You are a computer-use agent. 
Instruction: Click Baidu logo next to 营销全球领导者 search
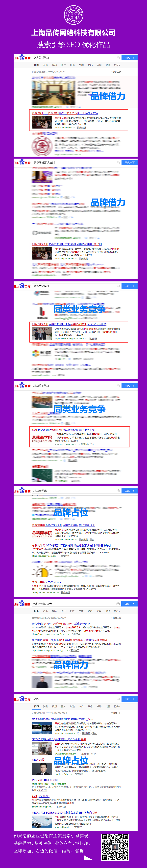click(x=22, y=604)
